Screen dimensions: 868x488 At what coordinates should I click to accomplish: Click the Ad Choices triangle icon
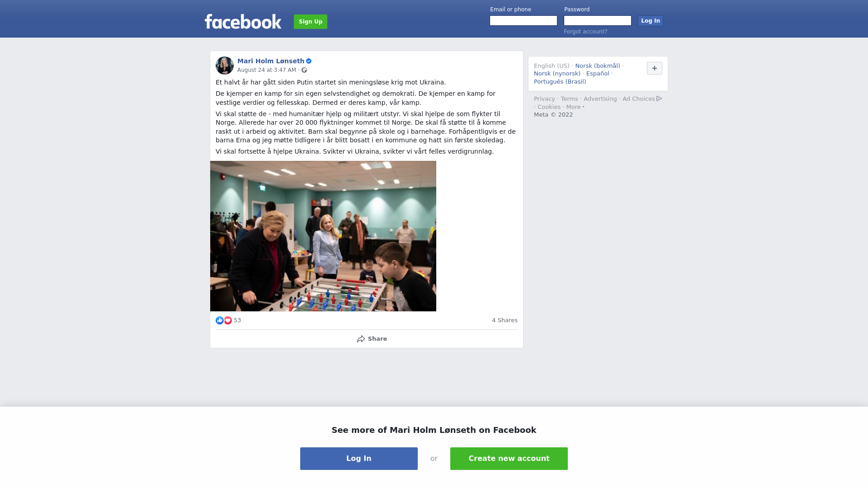point(659,99)
